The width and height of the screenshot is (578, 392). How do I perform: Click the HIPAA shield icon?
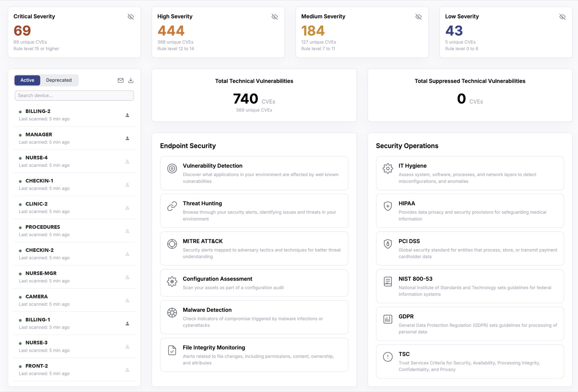coord(388,206)
